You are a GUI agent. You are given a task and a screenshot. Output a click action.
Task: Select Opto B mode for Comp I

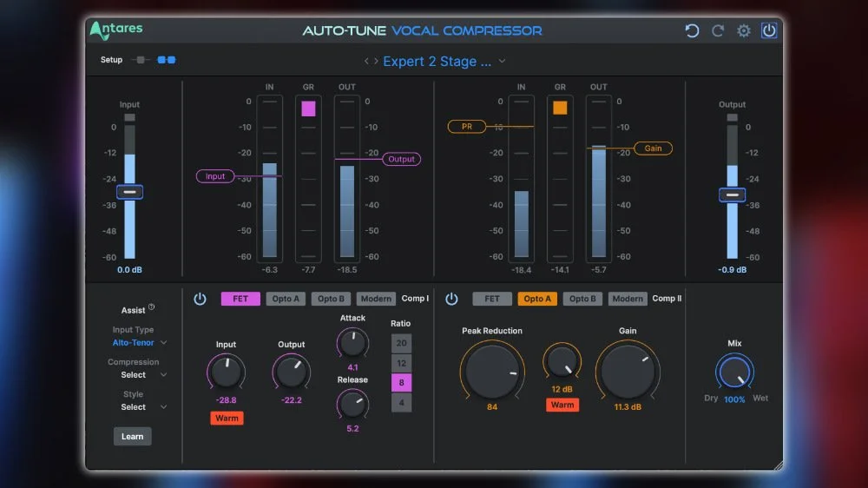pyautogui.click(x=331, y=299)
